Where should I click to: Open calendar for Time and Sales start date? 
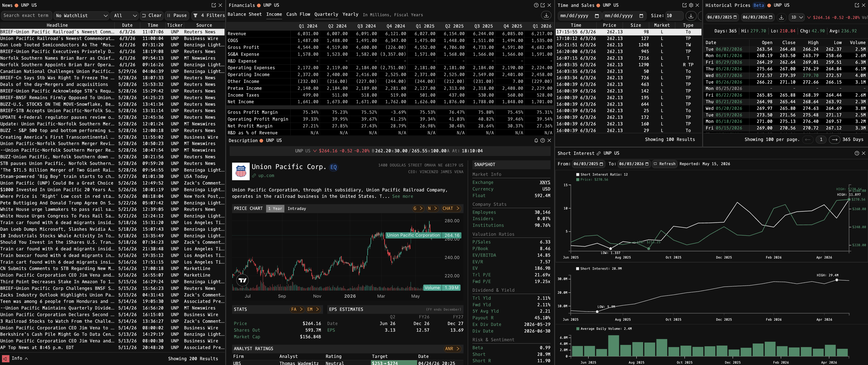tap(597, 16)
